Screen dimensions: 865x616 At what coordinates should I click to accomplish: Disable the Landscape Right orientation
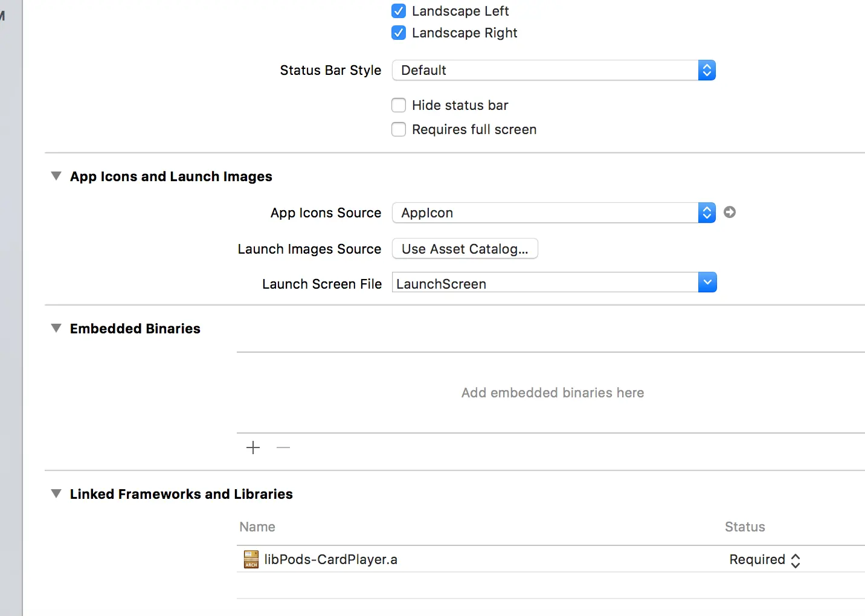399,33
